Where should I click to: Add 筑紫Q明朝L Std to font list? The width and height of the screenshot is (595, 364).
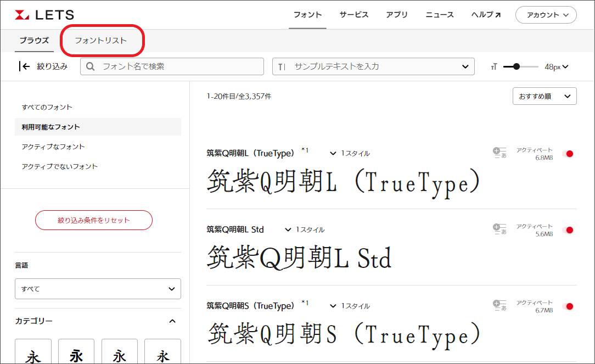tap(499, 229)
